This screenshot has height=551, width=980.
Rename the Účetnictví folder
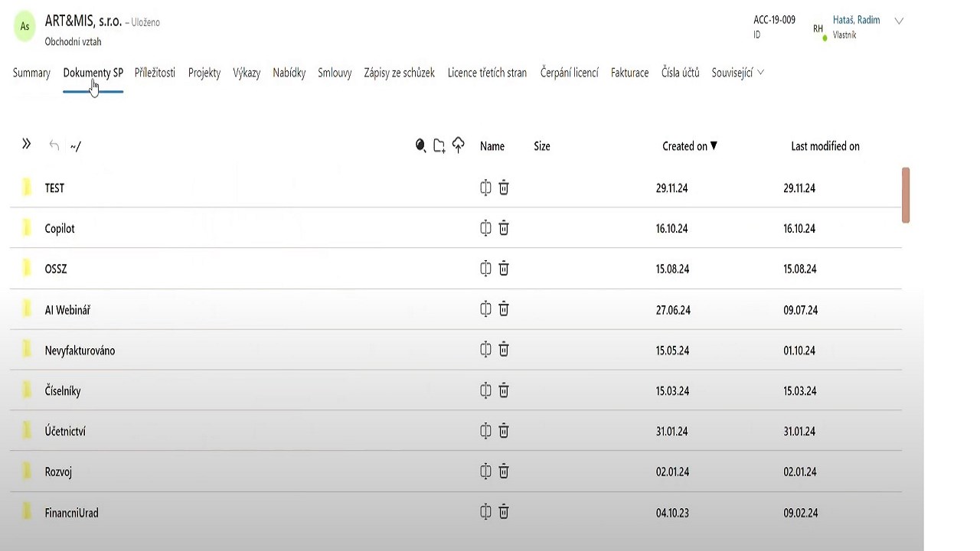point(485,431)
